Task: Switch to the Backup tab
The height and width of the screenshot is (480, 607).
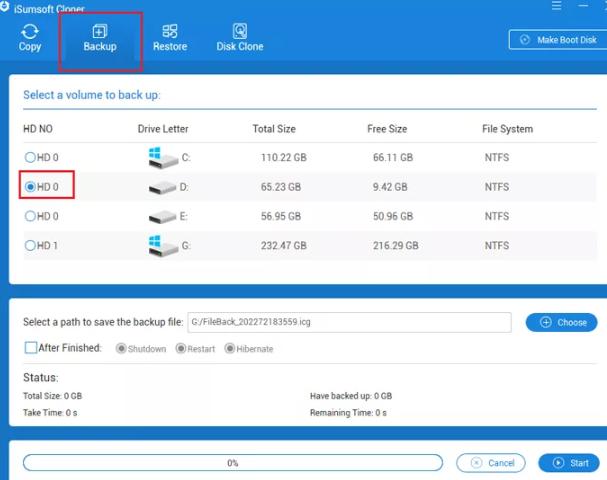Action: pyautogui.click(x=100, y=38)
